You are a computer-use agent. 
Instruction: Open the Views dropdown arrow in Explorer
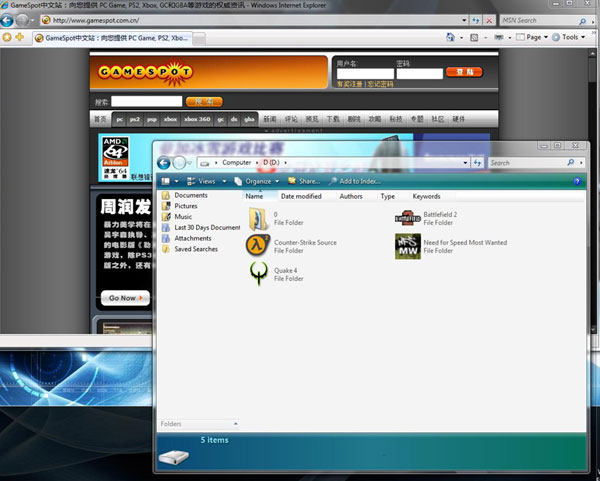(x=224, y=181)
